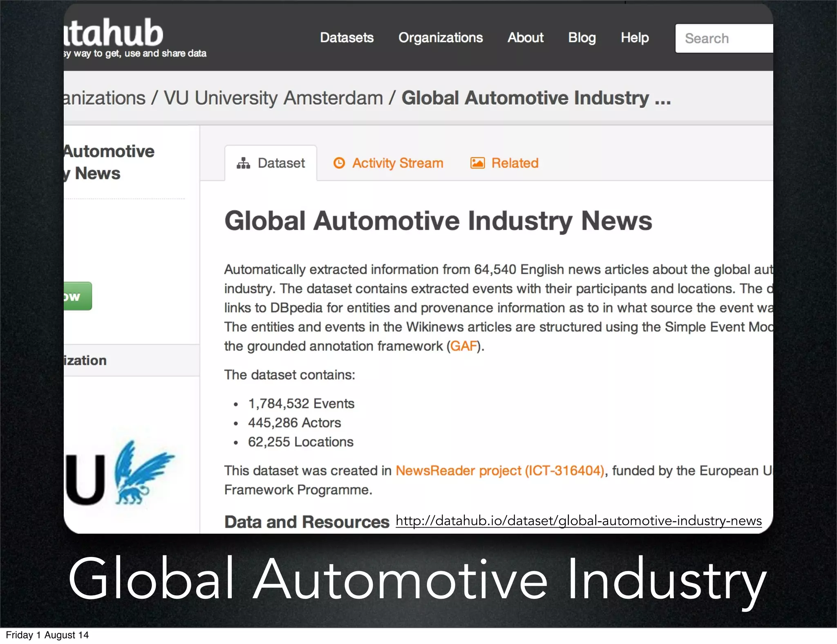This screenshot has width=837, height=644.
Task: Click the sidebar Organization section header
Action: click(132, 360)
